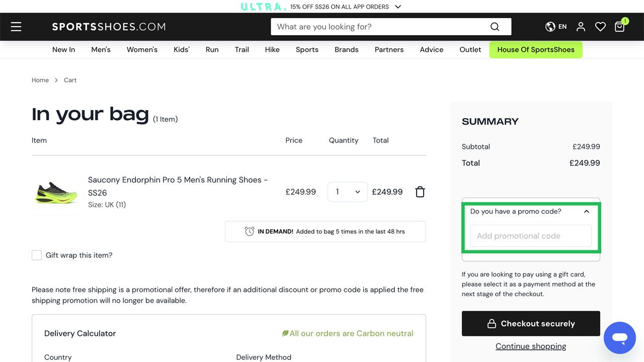The height and width of the screenshot is (362, 644).
Task: Collapse the promo code section
Action: tap(586, 211)
